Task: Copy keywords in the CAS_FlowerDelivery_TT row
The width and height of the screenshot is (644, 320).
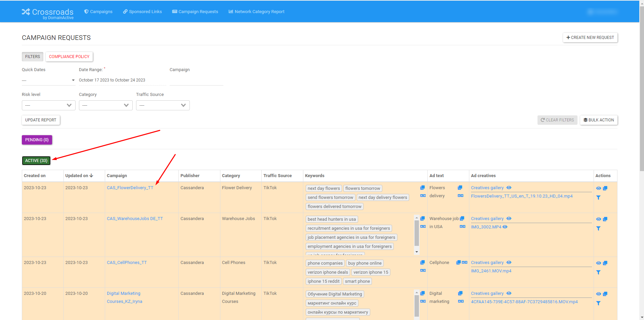Action: click(423, 188)
